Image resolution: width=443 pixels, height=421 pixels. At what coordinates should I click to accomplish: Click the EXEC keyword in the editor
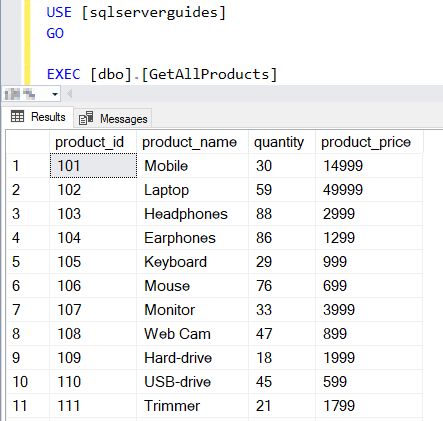point(63,74)
